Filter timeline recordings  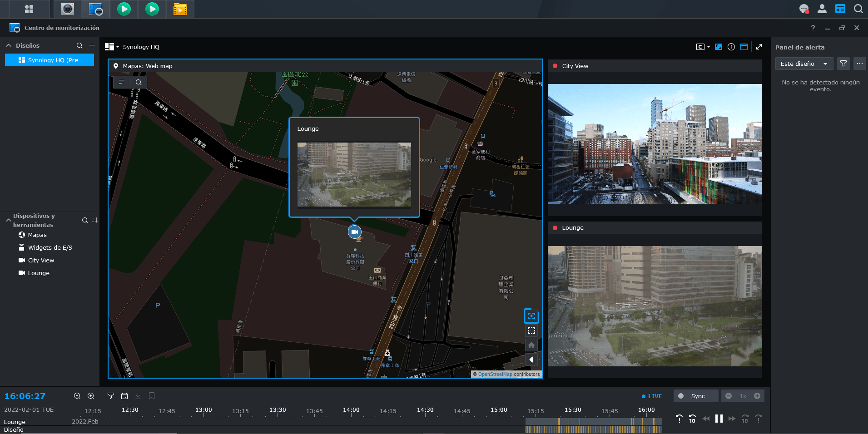111,396
